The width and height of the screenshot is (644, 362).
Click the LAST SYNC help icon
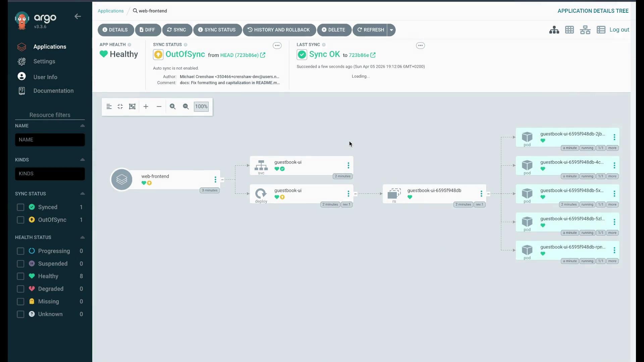tap(324, 45)
